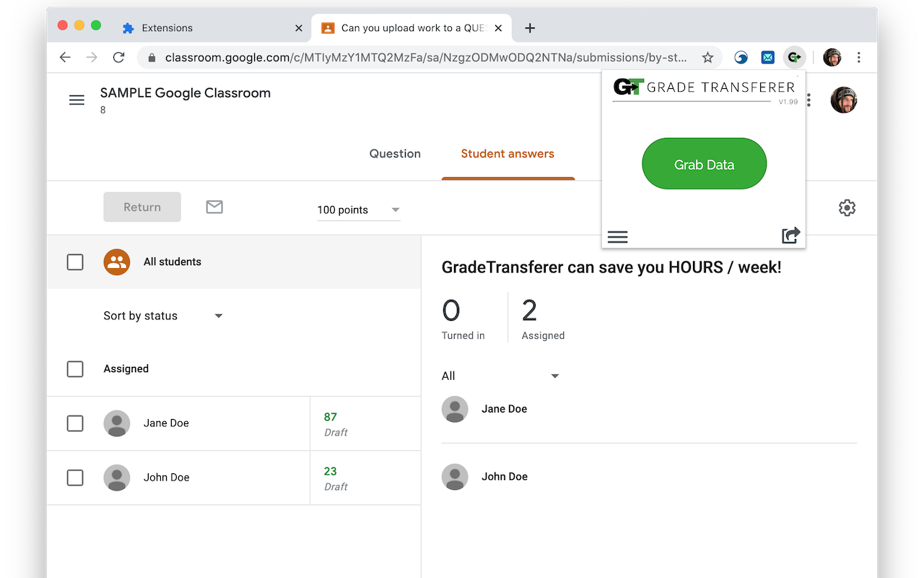This screenshot has height=578, width=924.
Task: Open the Google Classroom navigation menu
Action: tap(77, 100)
